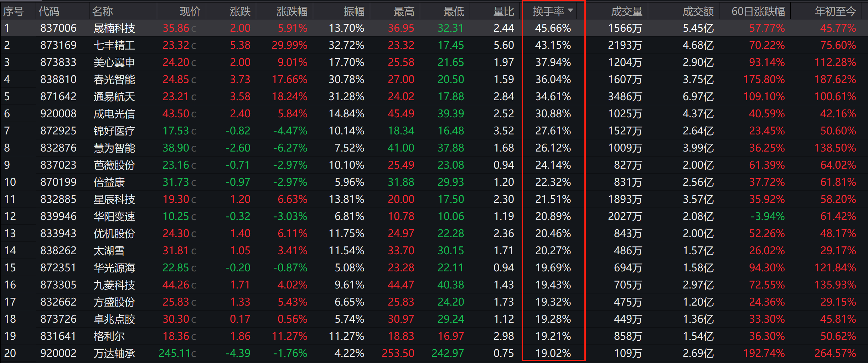868x363 pixels.
Task: Sort by 年初至今 column header
Action: (835, 11)
